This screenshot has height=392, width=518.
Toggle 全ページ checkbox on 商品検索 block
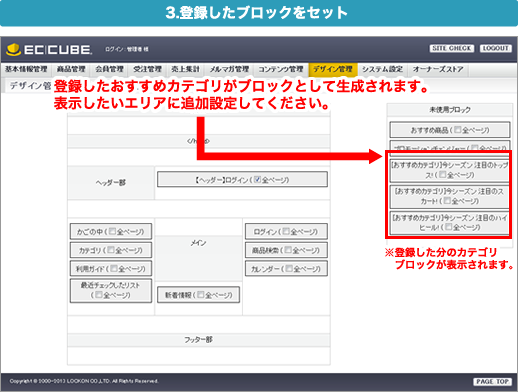pos(288,249)
